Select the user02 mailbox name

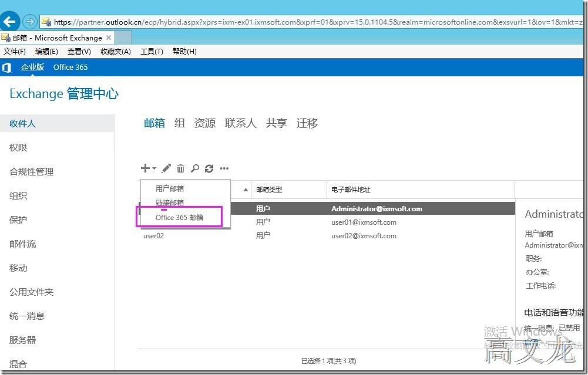(154, 236)
